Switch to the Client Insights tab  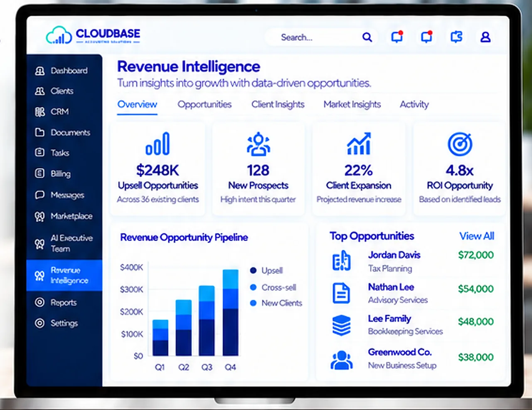[x=278, y=104]
